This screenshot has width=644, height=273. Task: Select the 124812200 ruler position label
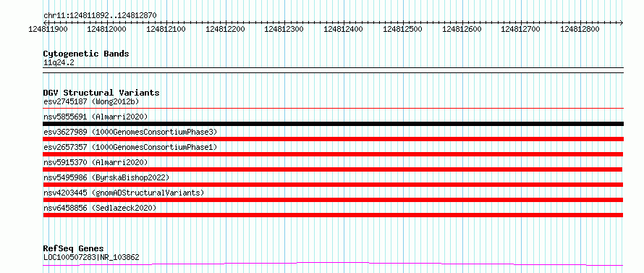[x=225, y=29]
